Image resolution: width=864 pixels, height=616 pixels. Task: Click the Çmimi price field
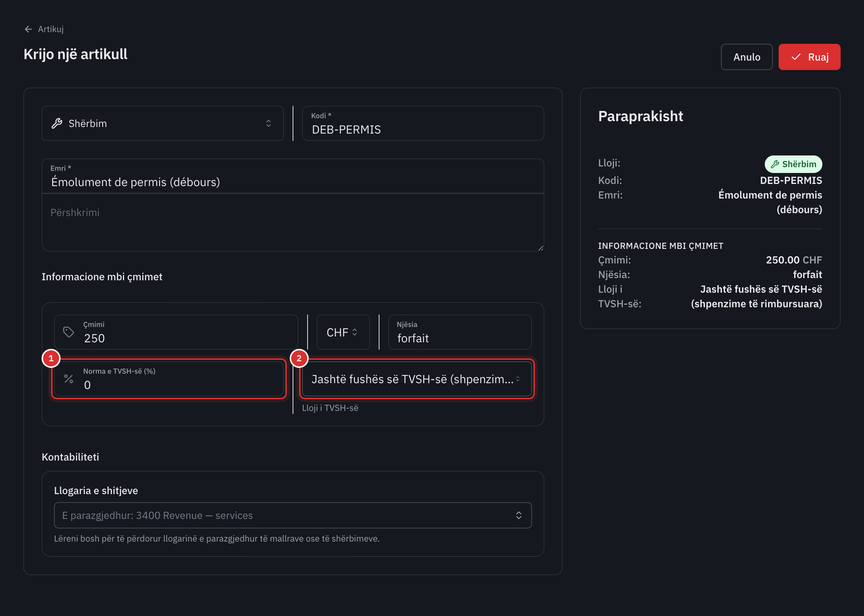pos(176,332)
